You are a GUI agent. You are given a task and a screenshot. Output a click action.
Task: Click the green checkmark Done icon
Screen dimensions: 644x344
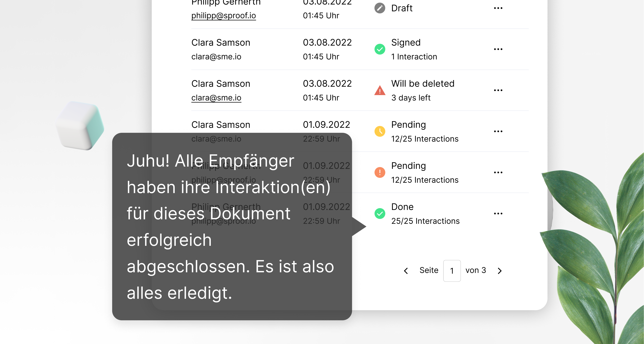pyautogui.click(x=379, y=214)
